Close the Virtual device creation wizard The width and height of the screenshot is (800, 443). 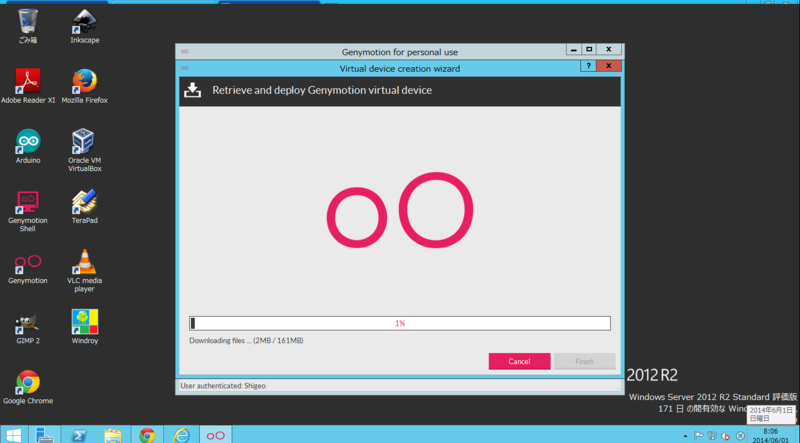point(609,66)
